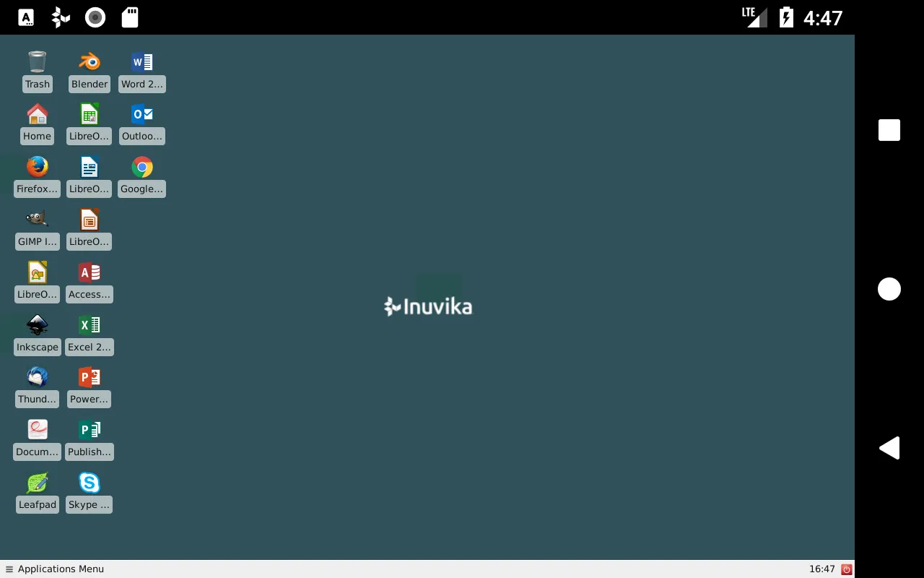
Task: Tap the Android recents square button
Action: [x=889, y=130]
